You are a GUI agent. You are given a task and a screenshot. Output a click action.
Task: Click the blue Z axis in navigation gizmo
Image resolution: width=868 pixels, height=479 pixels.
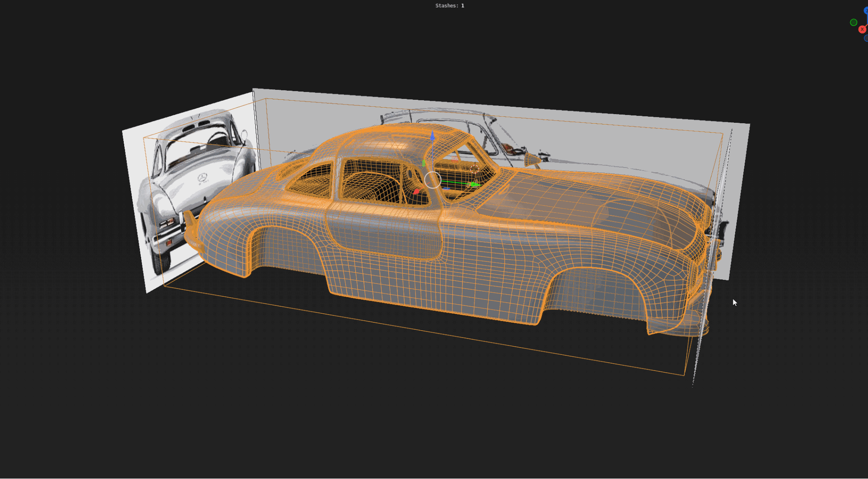coord(866,10)
